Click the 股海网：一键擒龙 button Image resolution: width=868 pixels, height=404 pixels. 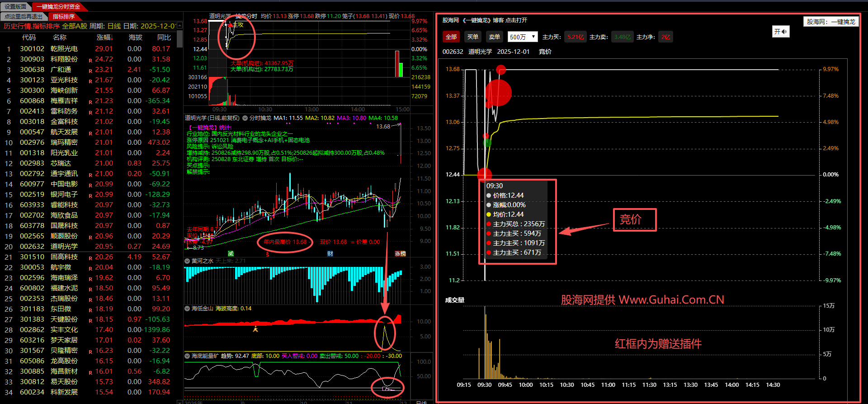click(830, 22)
